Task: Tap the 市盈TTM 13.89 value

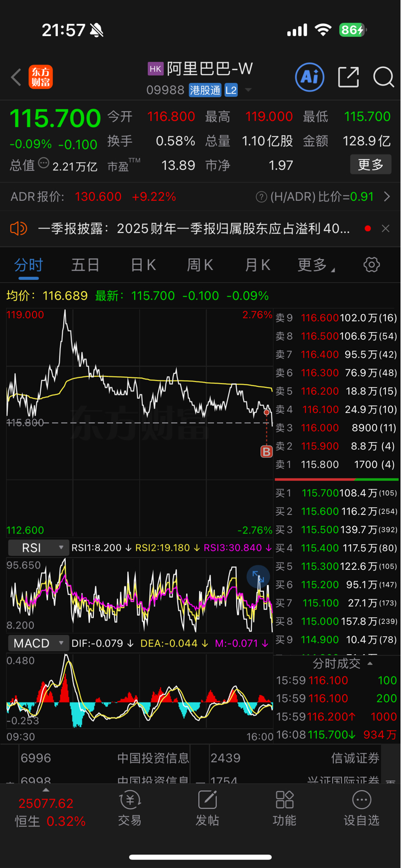Action: (178, 165)
